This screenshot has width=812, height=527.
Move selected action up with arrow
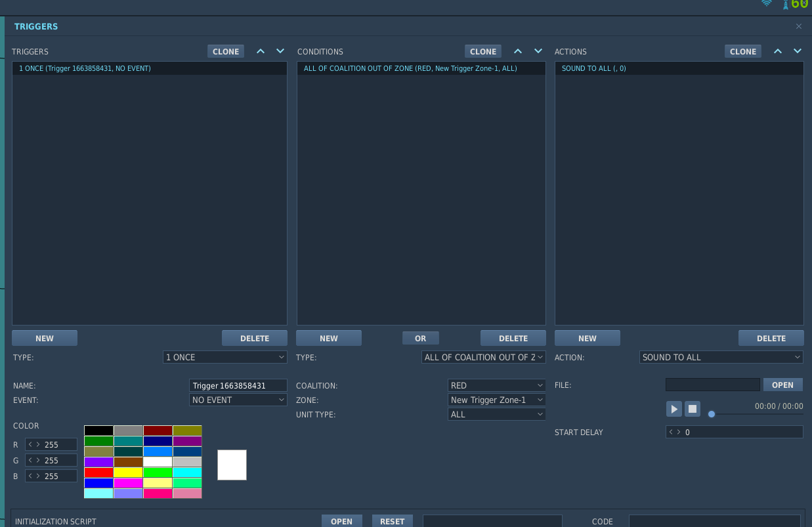click(x=778, y=51)
